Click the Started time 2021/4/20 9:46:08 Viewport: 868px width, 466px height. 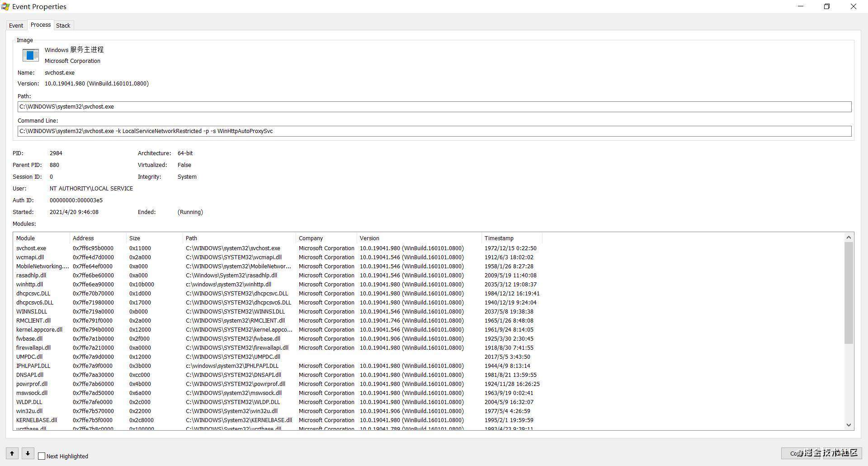(x=74, y=212)
